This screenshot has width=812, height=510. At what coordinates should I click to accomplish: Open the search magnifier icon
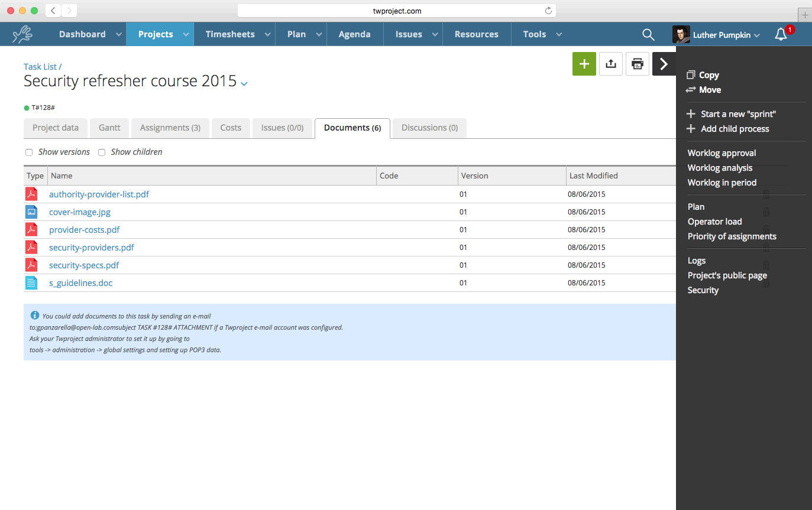click(648, 35)
